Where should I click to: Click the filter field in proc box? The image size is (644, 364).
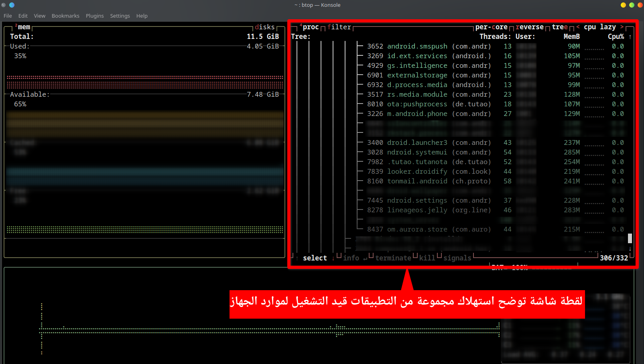pyautogui.click(x=339, y=27)
